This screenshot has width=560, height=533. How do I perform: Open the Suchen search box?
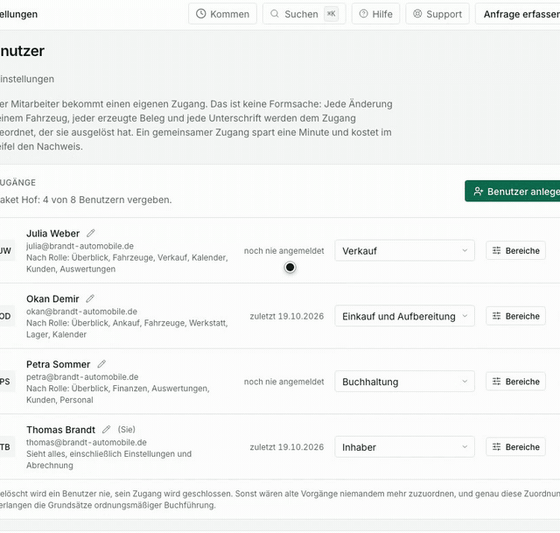(304, 14)
